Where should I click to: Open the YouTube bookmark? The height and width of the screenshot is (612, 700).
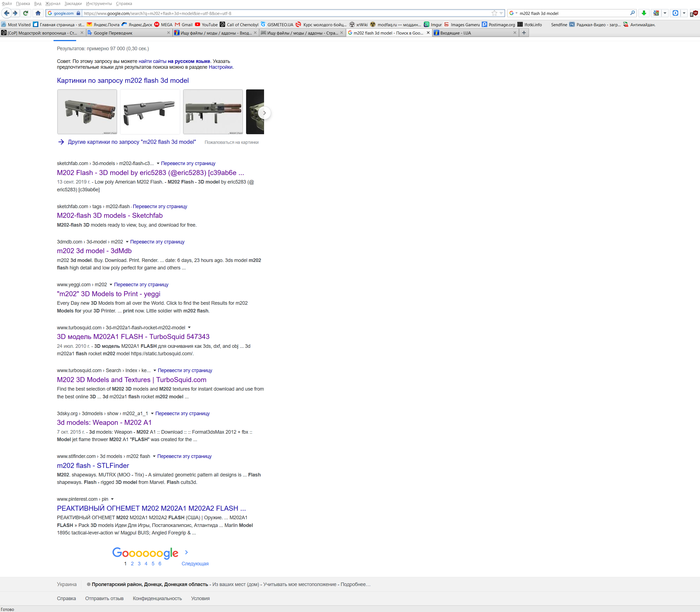pyautogui.click(x=206, y=25)
